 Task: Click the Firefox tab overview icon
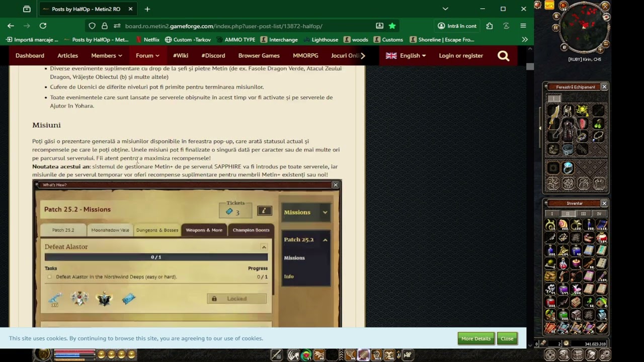27,9
